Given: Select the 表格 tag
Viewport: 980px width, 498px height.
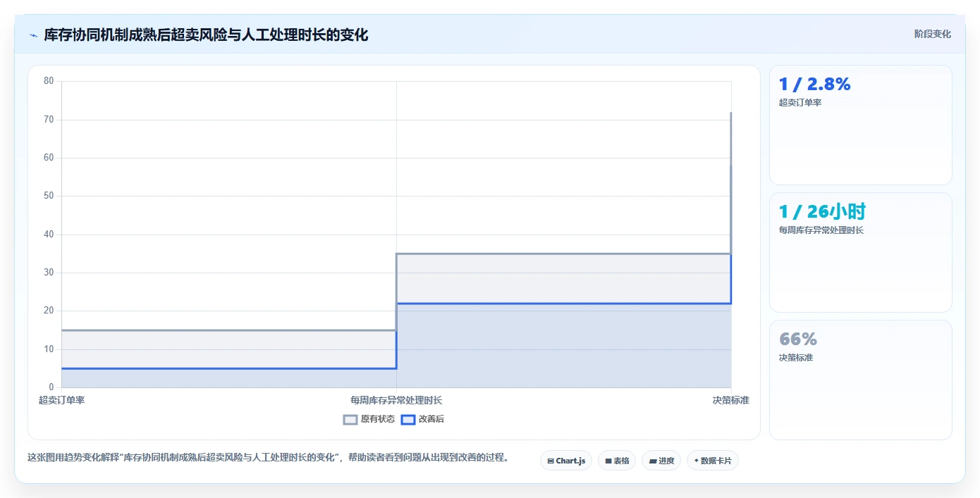Looking at the screenshot, I should tap(617, 461).
